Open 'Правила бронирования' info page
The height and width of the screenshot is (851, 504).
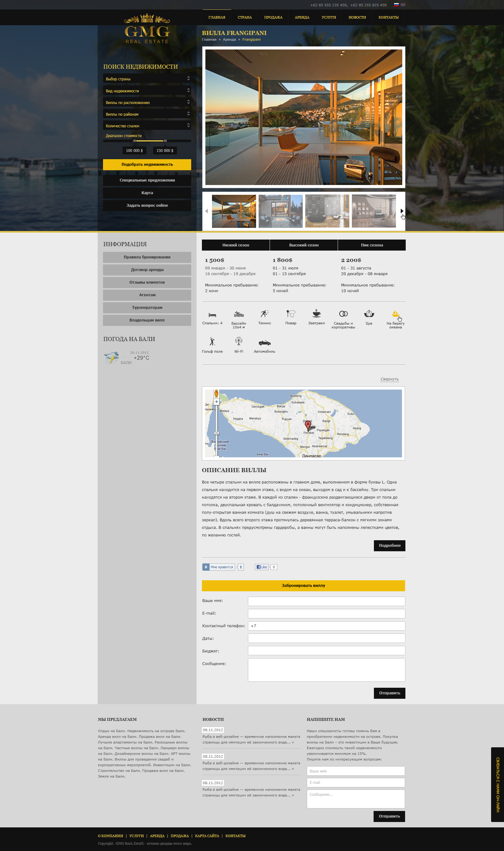coord(147,257)
